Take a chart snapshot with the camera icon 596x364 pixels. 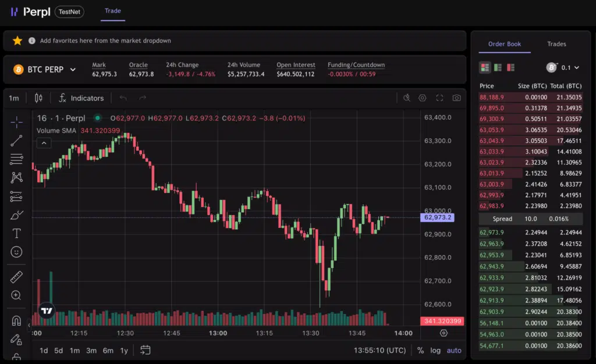click(x=456, y=98)
